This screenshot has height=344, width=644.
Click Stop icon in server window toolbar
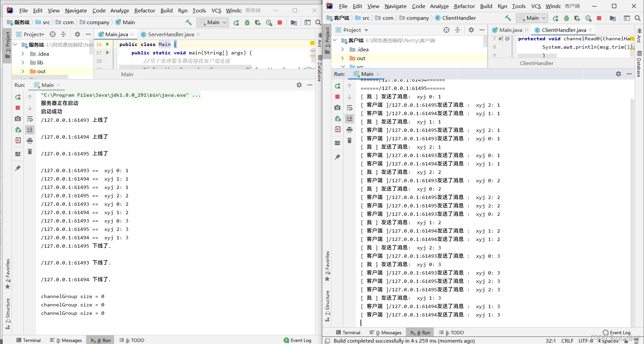[x=280, y=22]
